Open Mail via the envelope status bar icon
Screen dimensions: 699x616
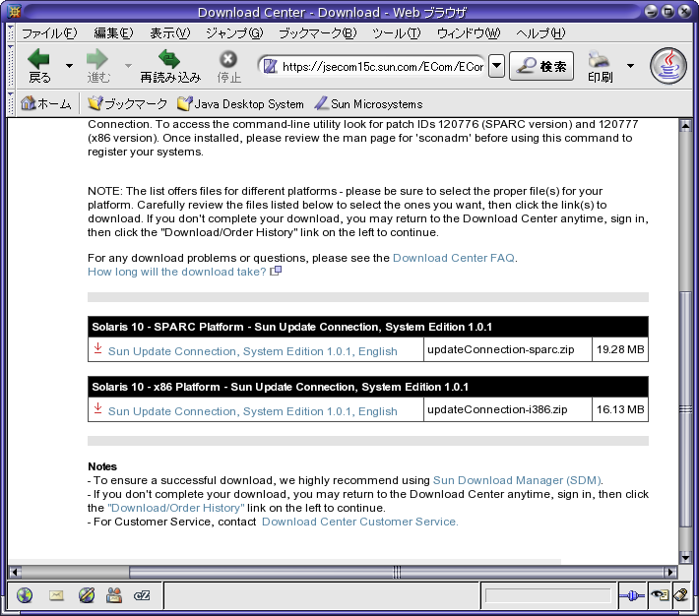56,595
